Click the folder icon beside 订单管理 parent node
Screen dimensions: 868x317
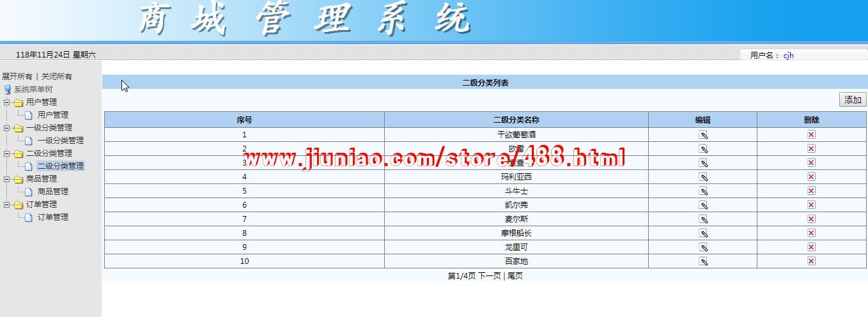19,205
